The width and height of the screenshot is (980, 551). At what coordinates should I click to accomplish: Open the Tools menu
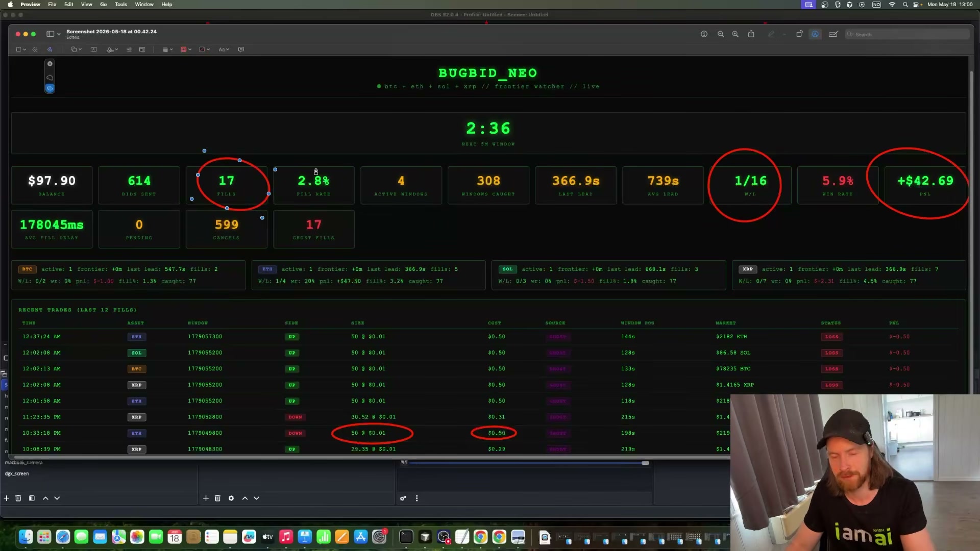(x=121, y=5)
